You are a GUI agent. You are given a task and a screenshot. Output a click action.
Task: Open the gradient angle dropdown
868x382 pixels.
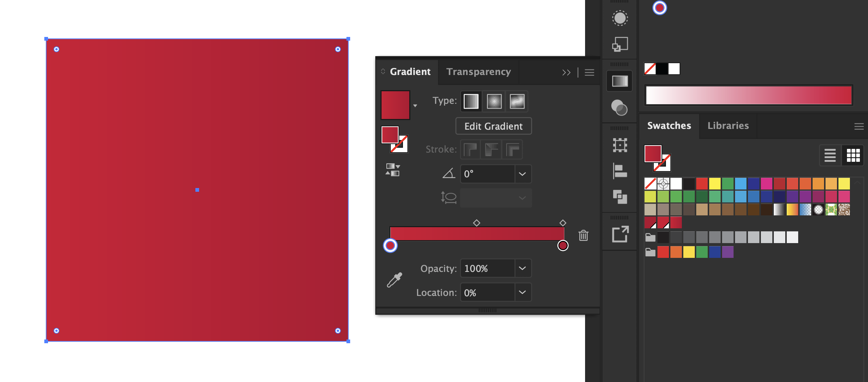(522, 174)
